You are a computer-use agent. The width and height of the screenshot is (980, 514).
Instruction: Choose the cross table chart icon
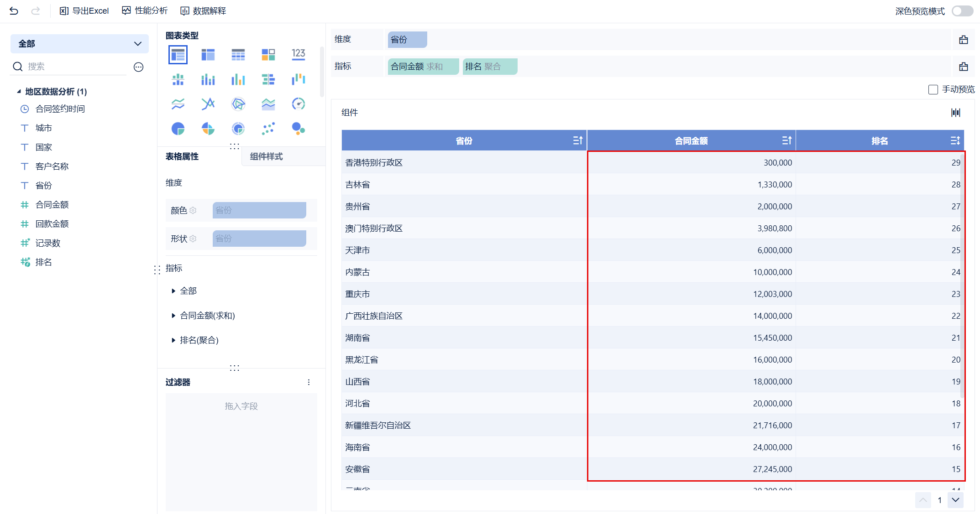(x=208, y=55)
